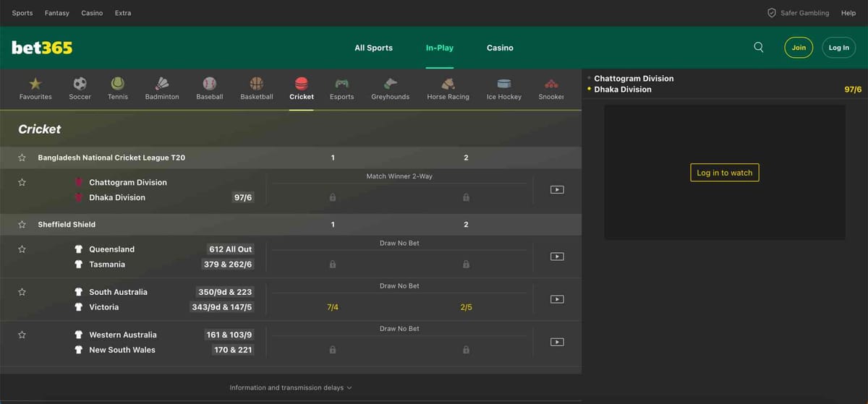Open the New South Wales team row
The height and width of the screenshot is (404, 868).
coord(122,350)
